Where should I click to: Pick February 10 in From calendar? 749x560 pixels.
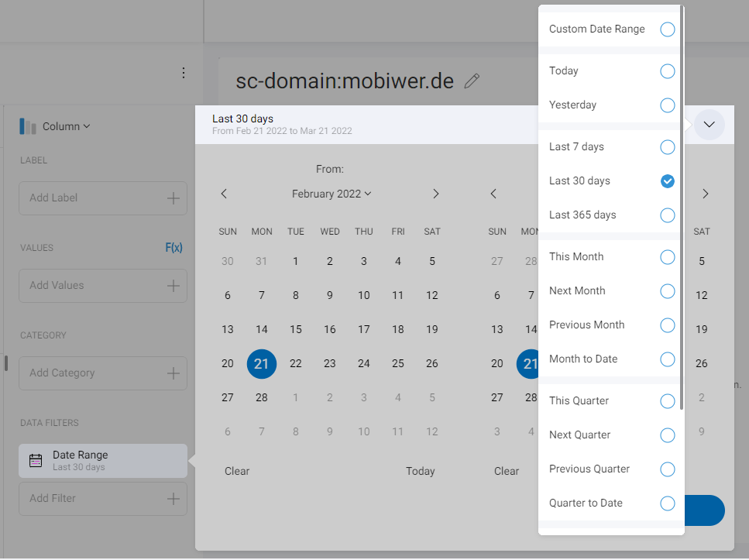364,296
